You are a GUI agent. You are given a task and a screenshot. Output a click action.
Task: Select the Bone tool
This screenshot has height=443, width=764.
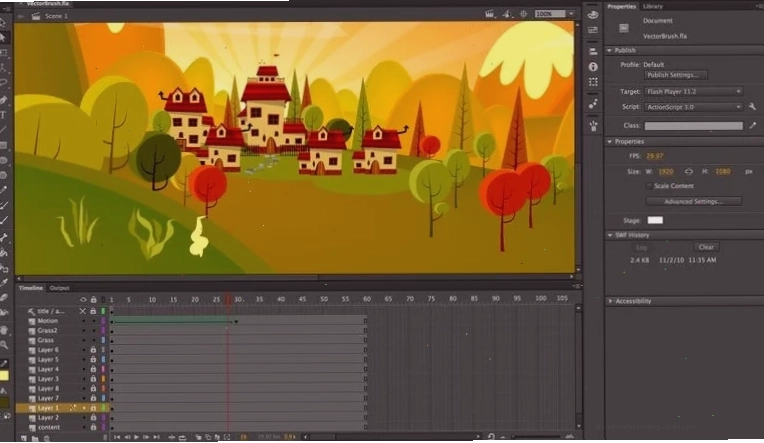click(3, 237)
